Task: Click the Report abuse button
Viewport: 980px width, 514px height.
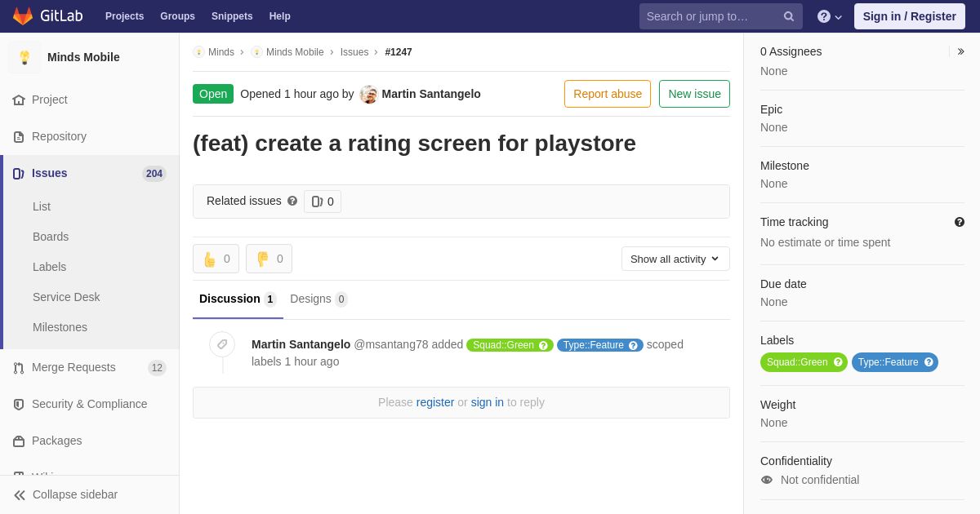Action: point(608,94)
